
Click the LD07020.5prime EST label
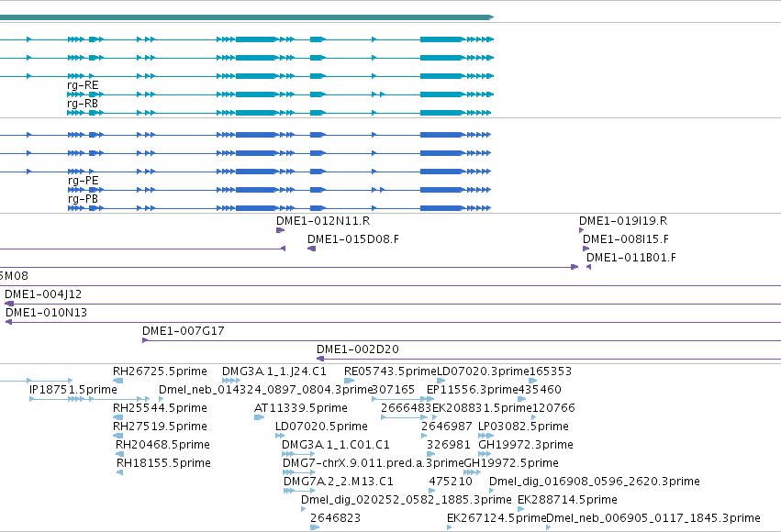[321, 427]
